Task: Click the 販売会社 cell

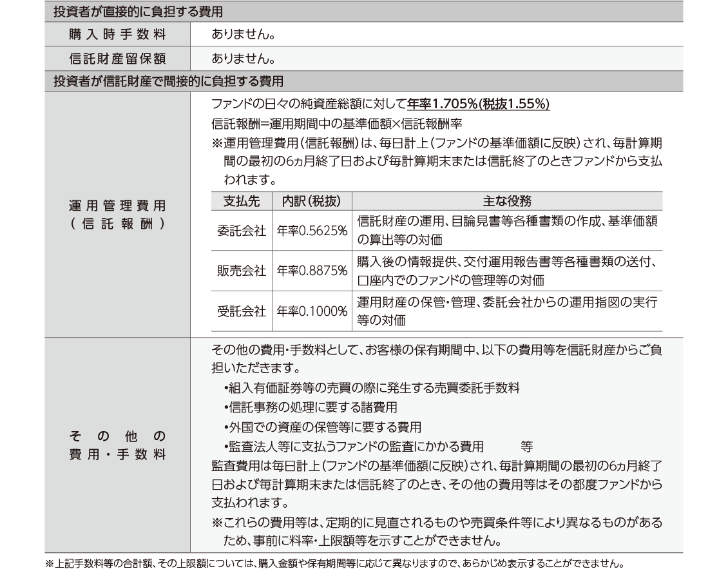Action: point(242,271)
